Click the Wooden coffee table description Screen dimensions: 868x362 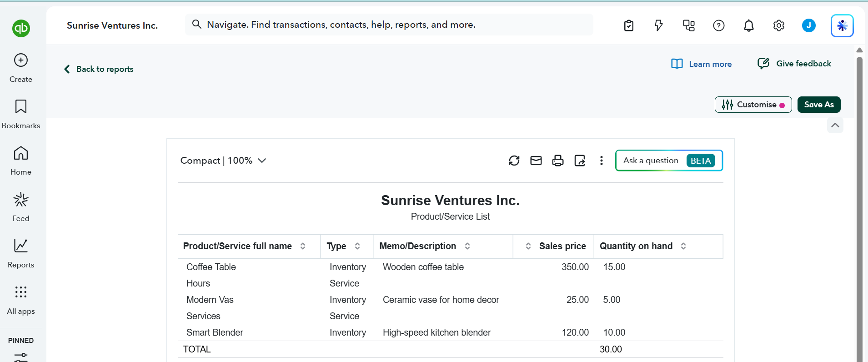coord(423,267)
